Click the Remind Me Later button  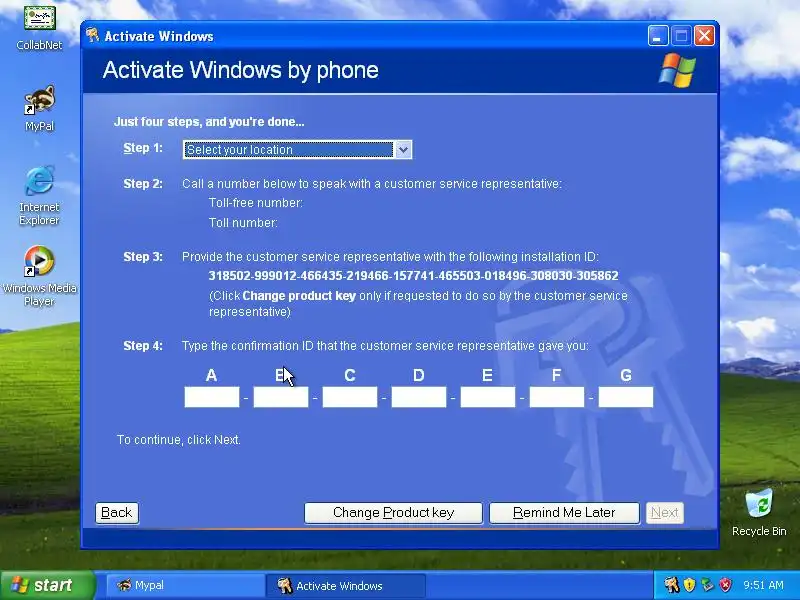(x=564, y=513)
